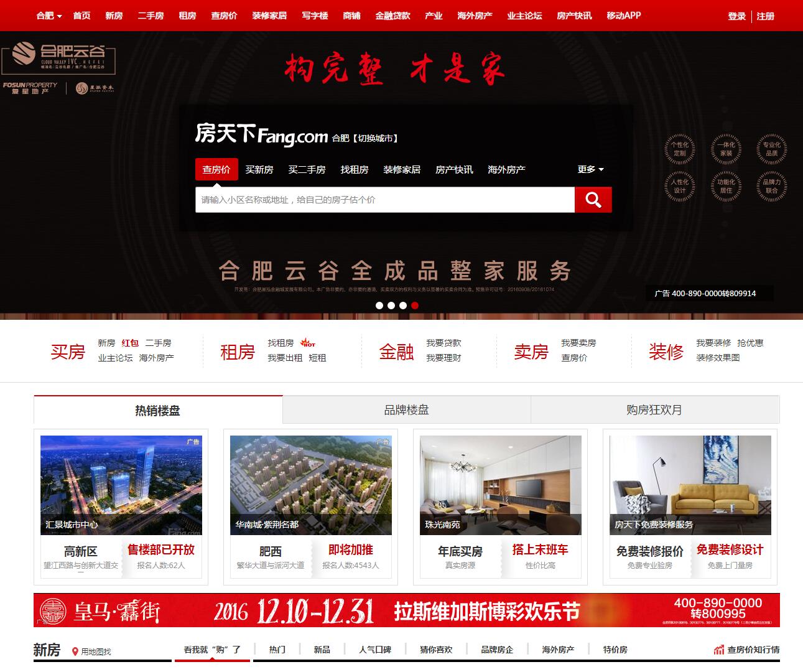The width and height of the screenshot is (803, 672).
Task: Open the 汇景城市中心 property thumbnail
Action: point(121,485)
